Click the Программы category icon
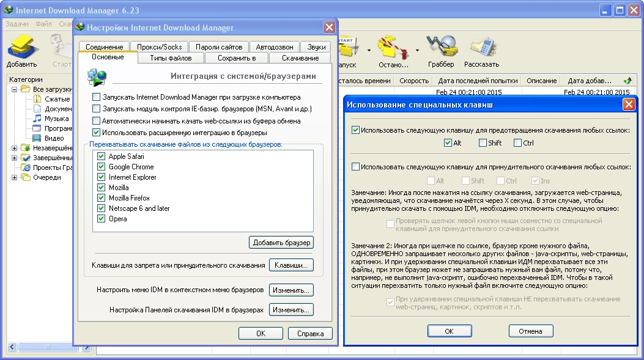The width and height of the screenshot is (644, 360). 37,128
